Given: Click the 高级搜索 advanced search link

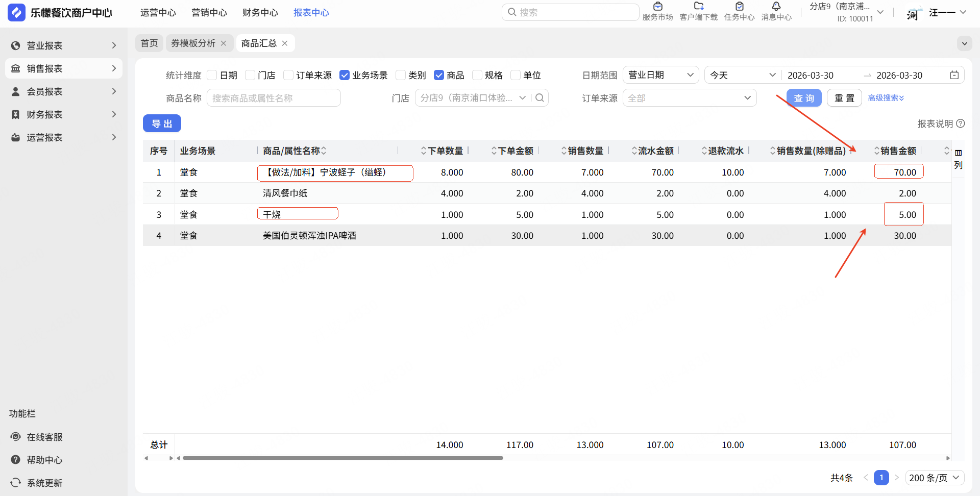Looking at the screenshot, I should pyautogui.click(x=886, y=98).
